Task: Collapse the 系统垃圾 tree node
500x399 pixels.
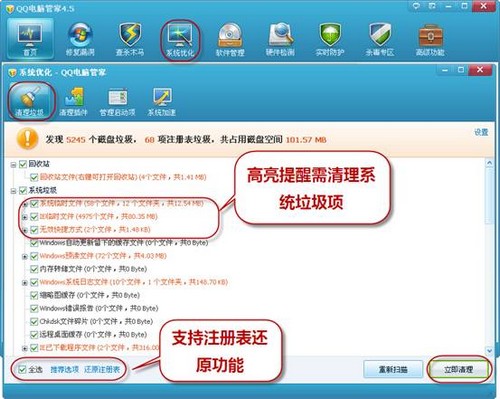Action: point(13,191)
